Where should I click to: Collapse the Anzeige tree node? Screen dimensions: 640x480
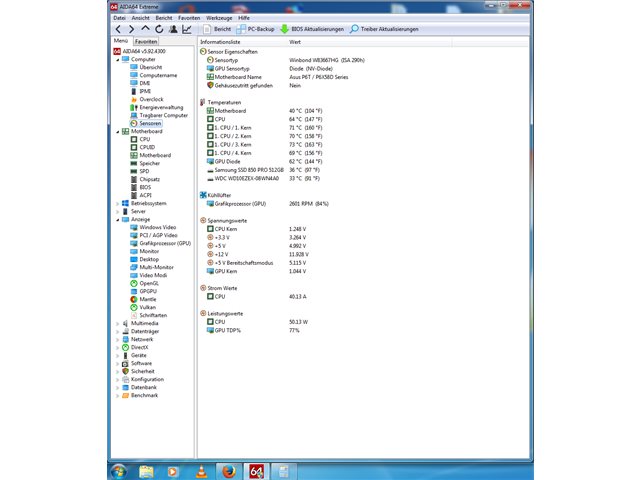point(118,220)
